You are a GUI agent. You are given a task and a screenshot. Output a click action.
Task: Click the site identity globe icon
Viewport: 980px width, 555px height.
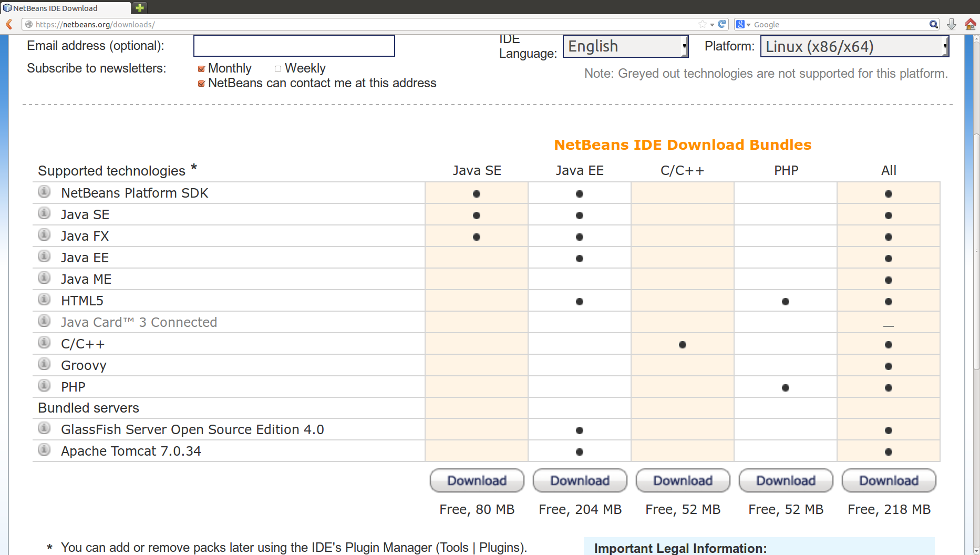[29, 24]
